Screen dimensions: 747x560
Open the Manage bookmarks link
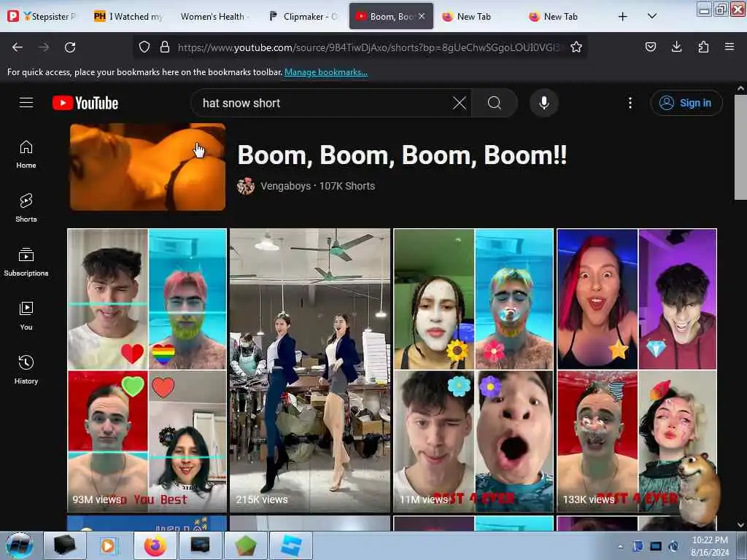click(x=326, y=72)
